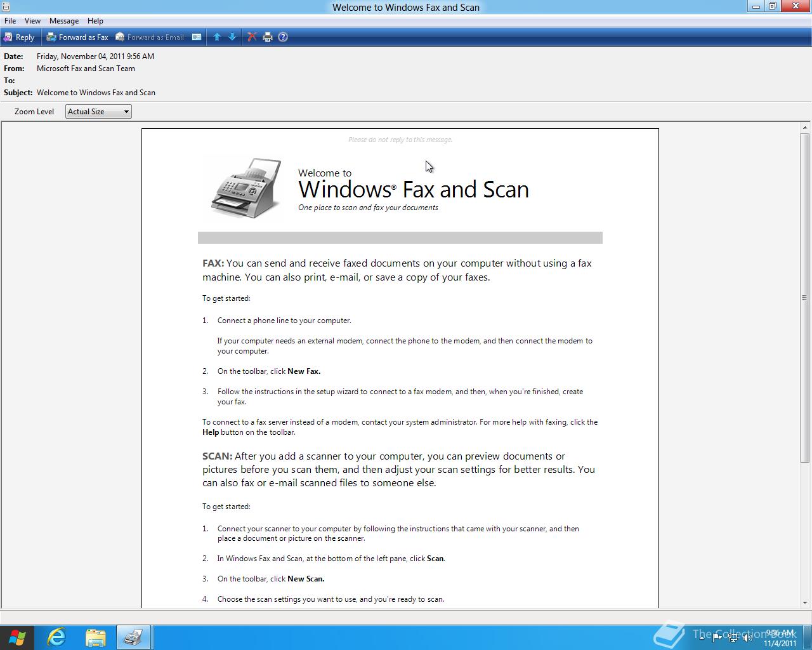
Task: Click the Start button on taskbar
Action: [x=17, y=637]
